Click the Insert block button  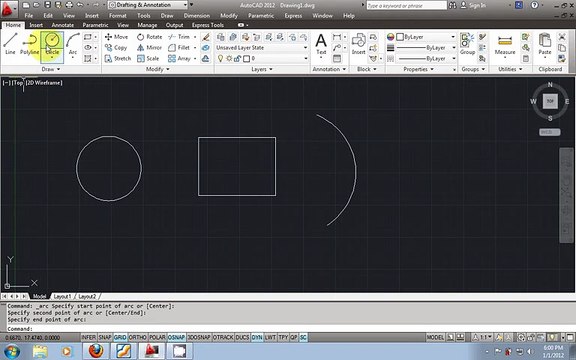[x=358, y=44]
